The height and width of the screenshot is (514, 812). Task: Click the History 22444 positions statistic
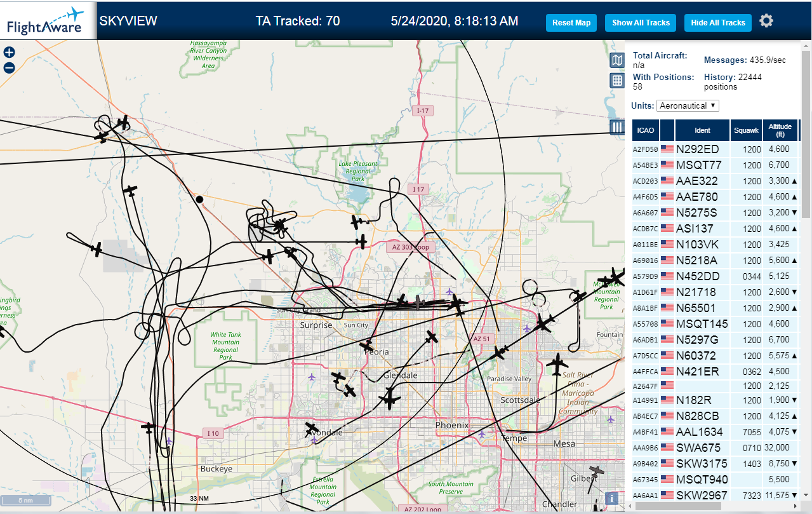point(733,81)
